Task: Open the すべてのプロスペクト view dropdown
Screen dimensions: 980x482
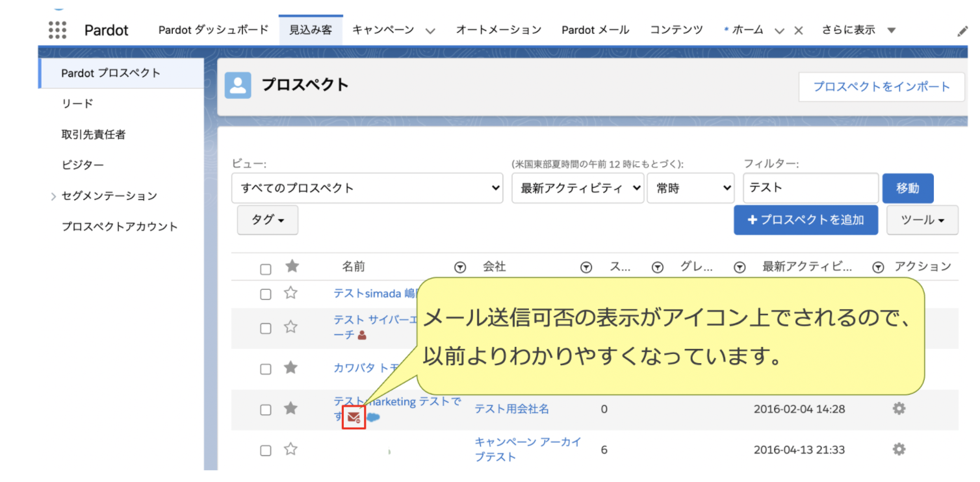Action: pos(367,188)
